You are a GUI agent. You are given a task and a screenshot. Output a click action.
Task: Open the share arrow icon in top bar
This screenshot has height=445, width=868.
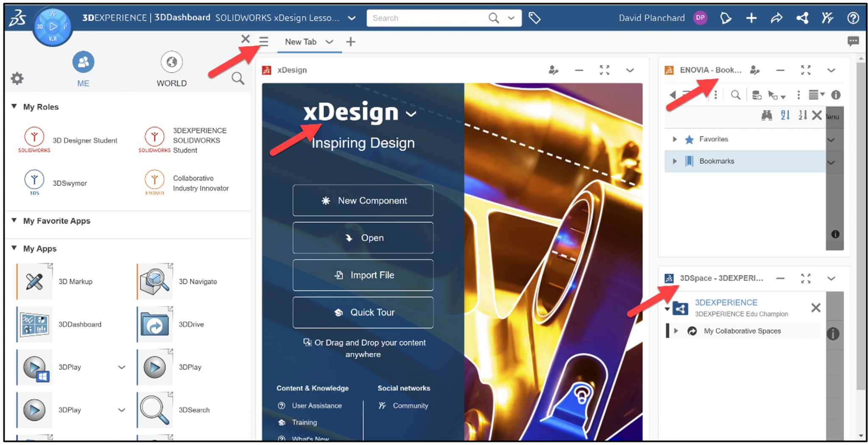coord(777,18)
